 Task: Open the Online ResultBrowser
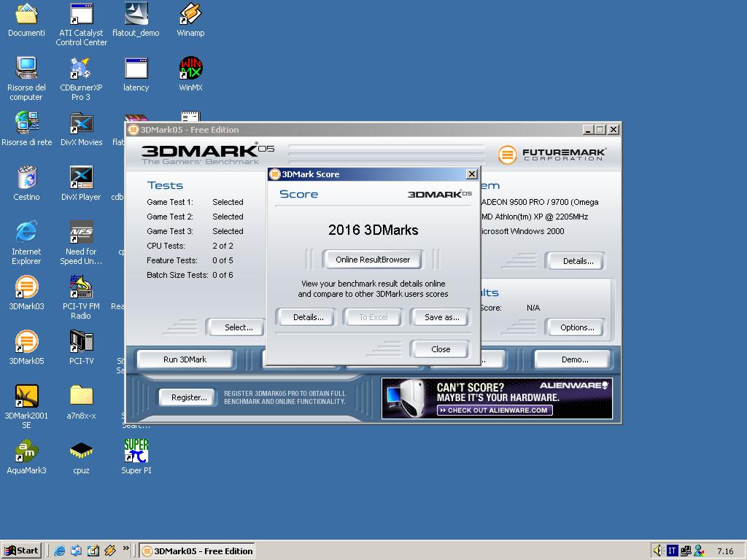pos(373,260)
